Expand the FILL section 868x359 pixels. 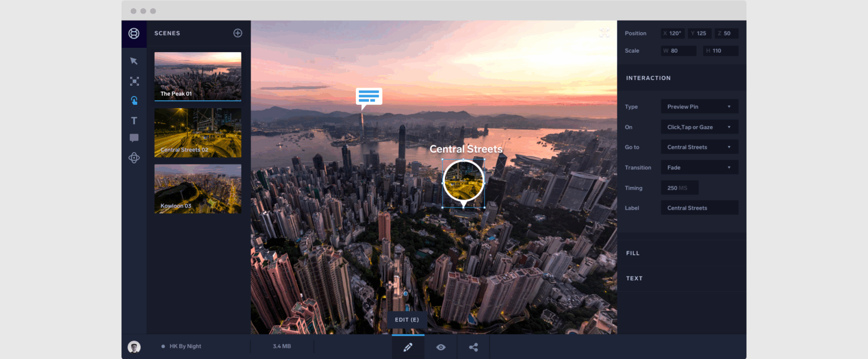tap(633, 253)
